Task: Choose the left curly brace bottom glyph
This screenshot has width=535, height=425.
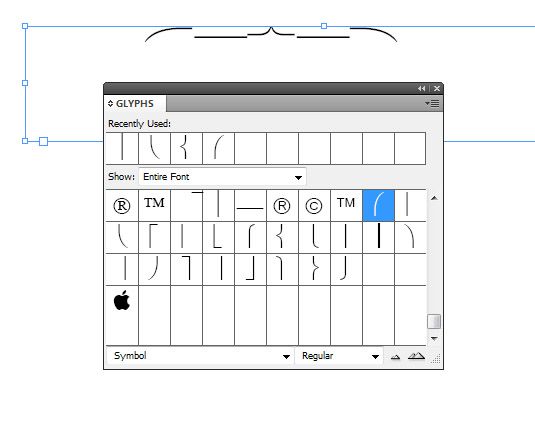Action: [314, 237]
